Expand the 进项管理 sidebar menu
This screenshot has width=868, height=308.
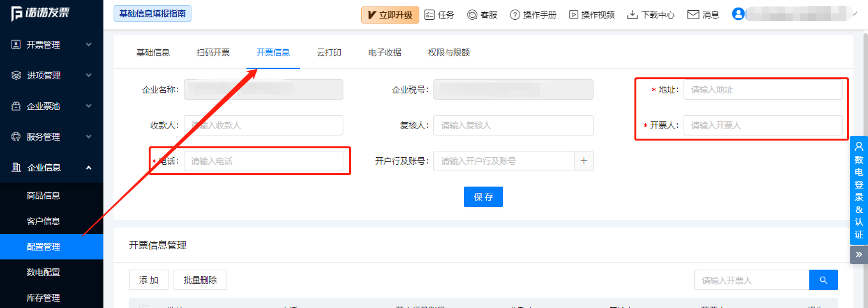pyautogui.click(x=51, y=75)
